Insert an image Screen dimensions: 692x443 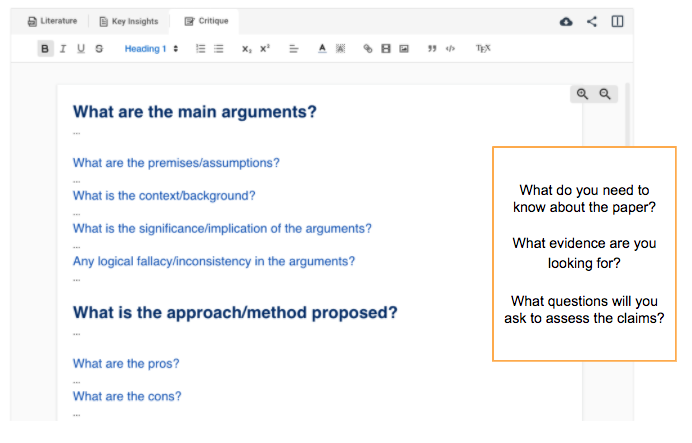(404, 49)
